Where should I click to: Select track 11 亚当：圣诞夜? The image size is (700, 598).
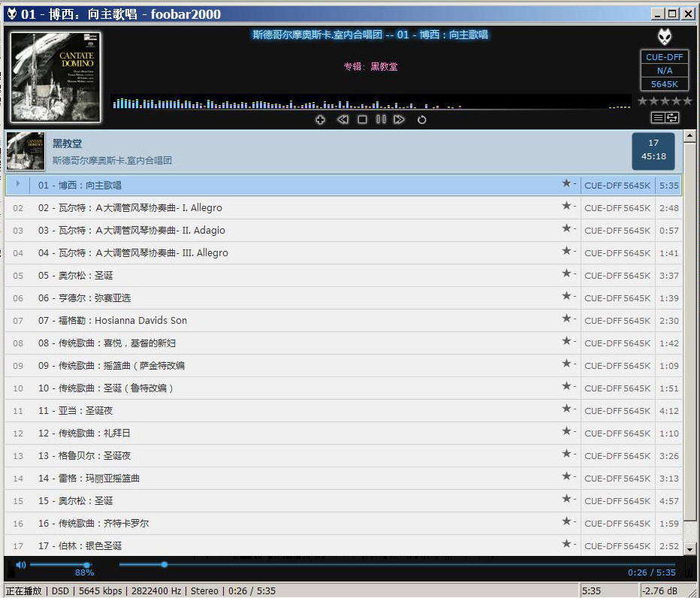pos(343,410)
